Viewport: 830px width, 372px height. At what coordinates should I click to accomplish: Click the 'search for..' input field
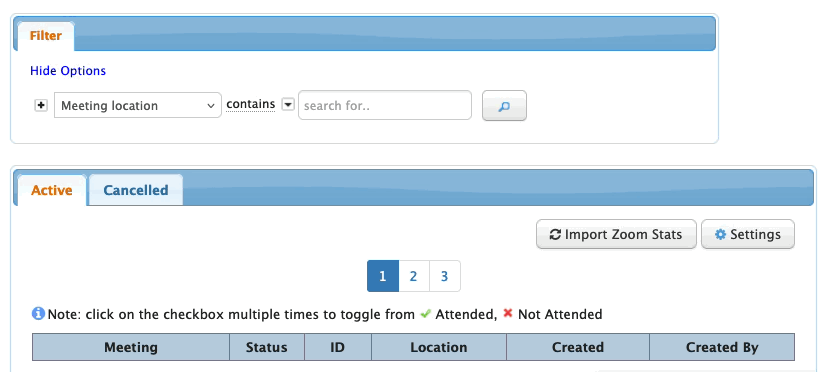[385, 105]
